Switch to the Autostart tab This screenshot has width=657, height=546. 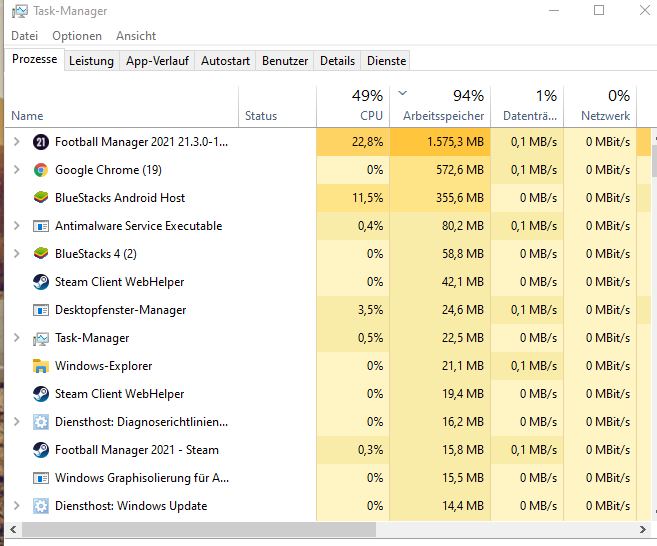(225, 61)
